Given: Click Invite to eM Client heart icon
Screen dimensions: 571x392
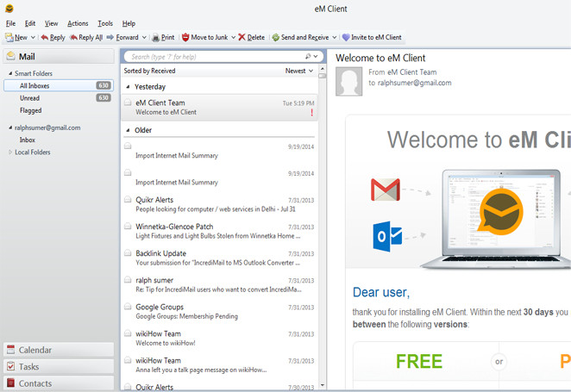Looking at the screenshot, I should (x=347, y=38).
